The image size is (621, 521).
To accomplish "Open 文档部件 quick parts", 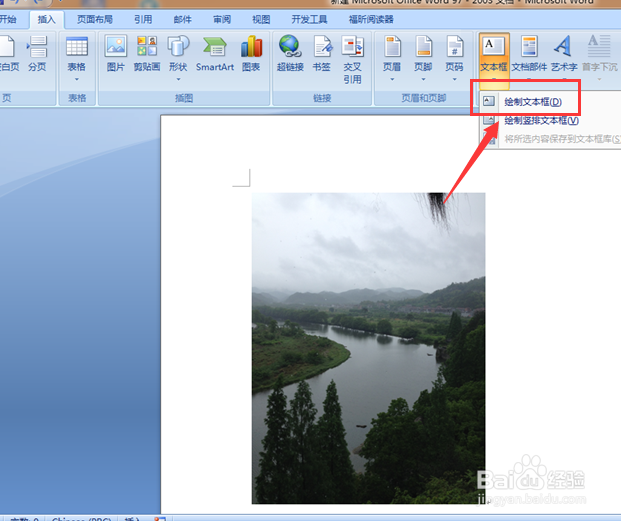I will [x=529, y=53].
